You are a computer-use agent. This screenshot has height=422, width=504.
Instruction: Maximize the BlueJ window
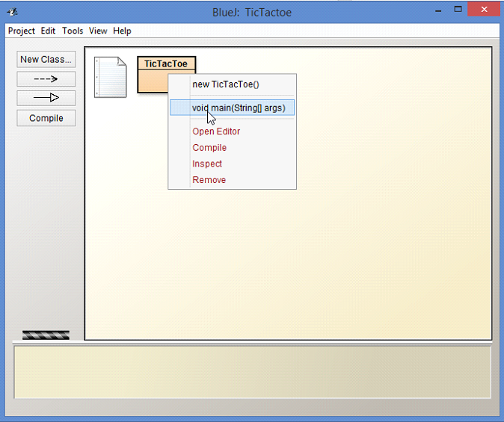tap(458, 9)
